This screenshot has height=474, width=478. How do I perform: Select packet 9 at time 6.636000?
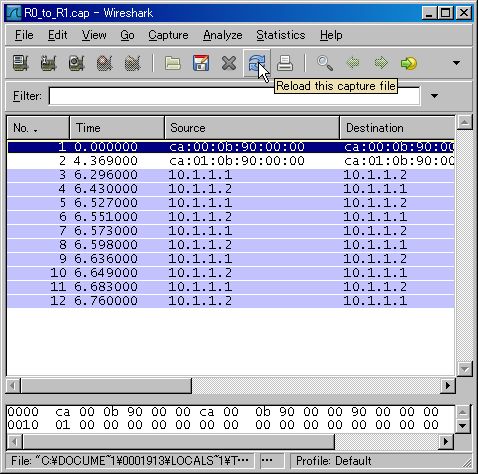point(231,259)
